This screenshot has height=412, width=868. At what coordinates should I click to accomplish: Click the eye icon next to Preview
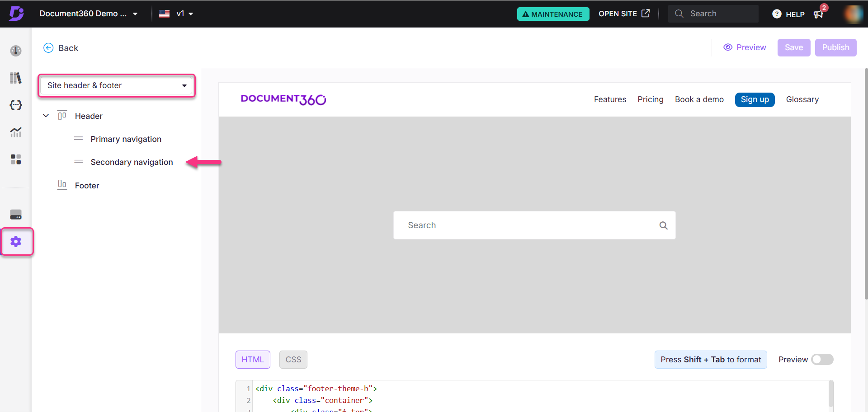pyautogui.click(x=728, y=47)
